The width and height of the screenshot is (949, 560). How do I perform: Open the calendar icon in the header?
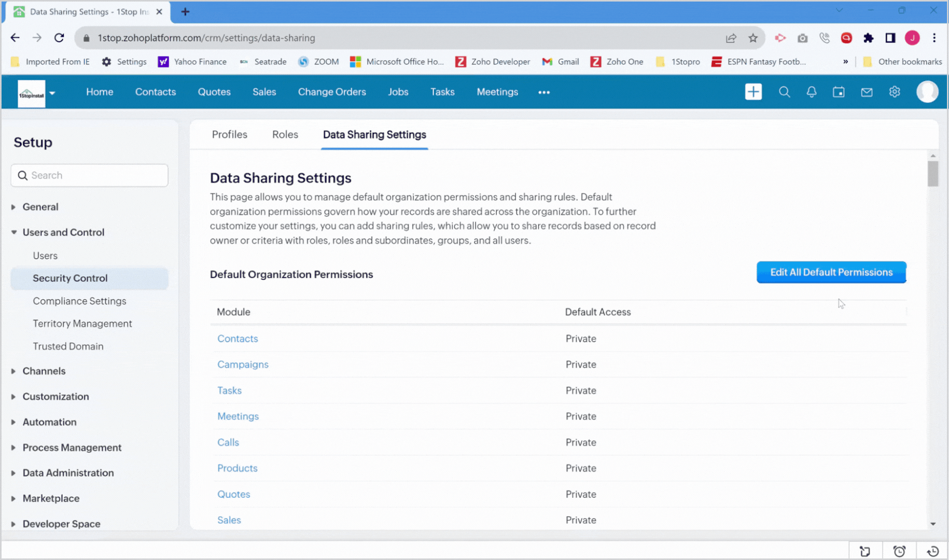(839, 92)
